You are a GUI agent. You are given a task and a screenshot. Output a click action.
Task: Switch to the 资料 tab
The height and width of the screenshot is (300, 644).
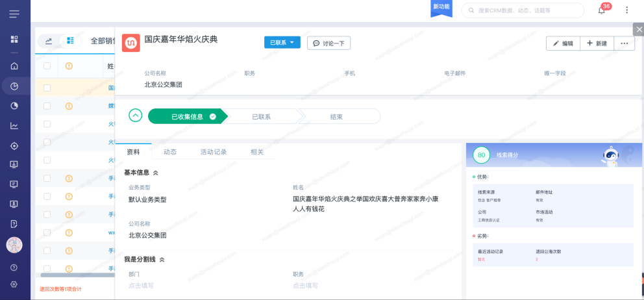coord(134,152)
